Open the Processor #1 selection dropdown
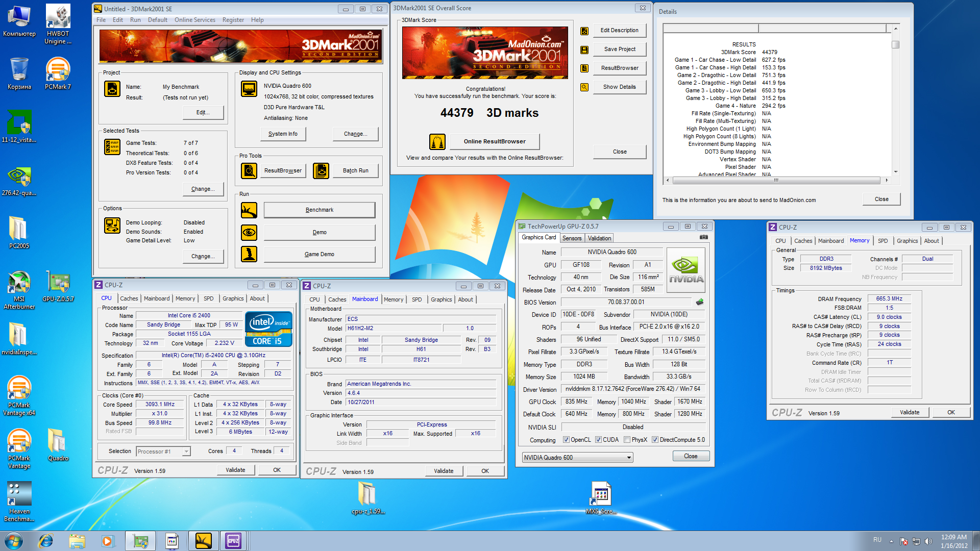The height and width of the screenshot is (551, 980). tap(163, 452)
